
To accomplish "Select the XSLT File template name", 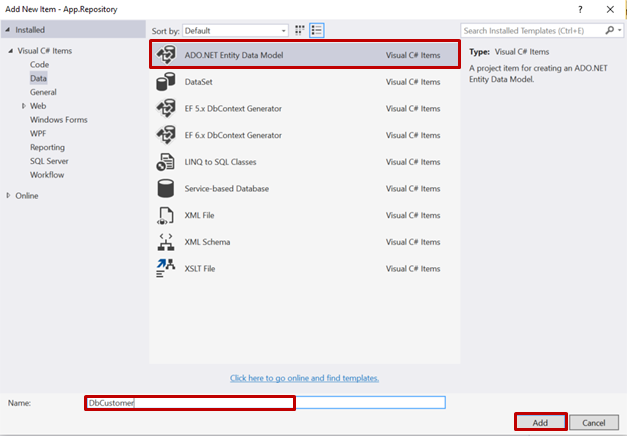I will [x=200, y=269].
